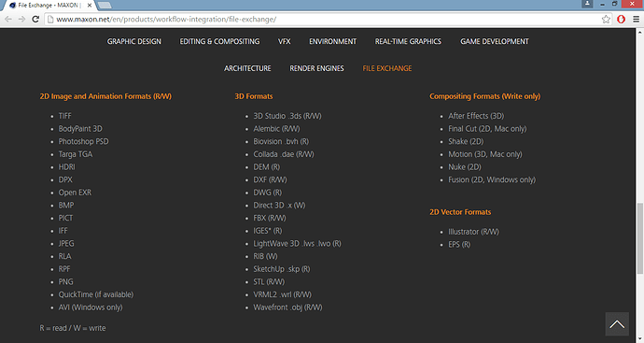Image resolution: width=644 pixels, height=343 pixels.
Task: Open the REAL-TIME GRAPHICS menu item
Action: click(408, 41)
